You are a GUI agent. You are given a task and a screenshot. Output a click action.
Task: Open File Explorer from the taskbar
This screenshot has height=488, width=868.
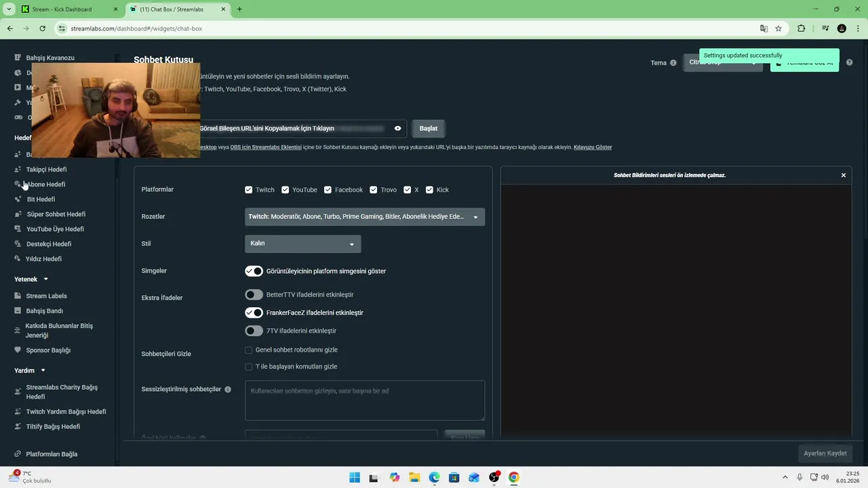coord(414,477)
